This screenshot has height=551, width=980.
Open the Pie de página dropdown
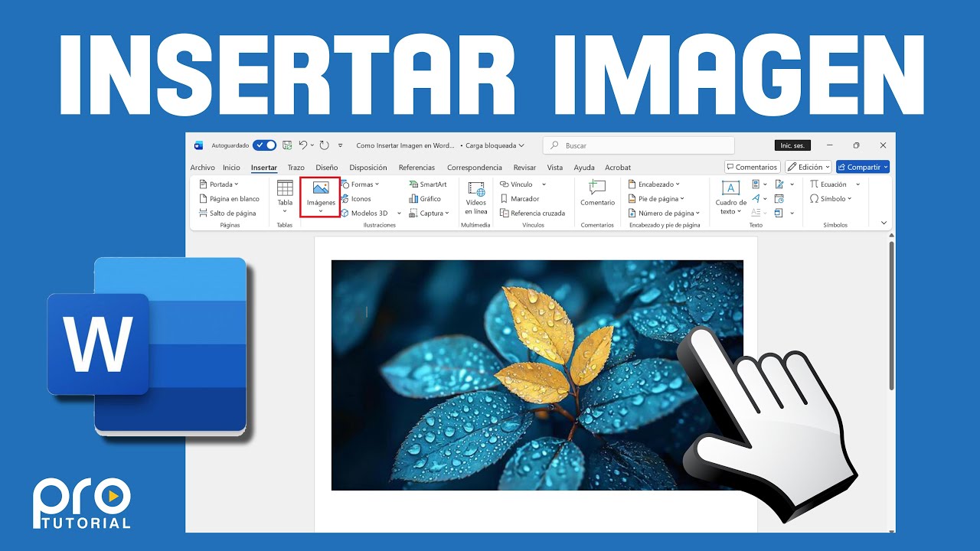[x=657, y=199]
